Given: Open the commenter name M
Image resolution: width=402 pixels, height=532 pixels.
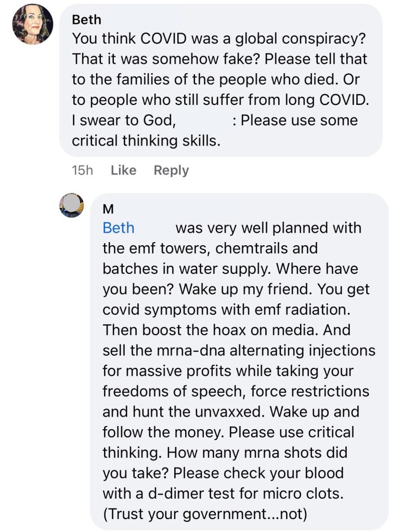Looking at the screenshot, I should (109, 209).
